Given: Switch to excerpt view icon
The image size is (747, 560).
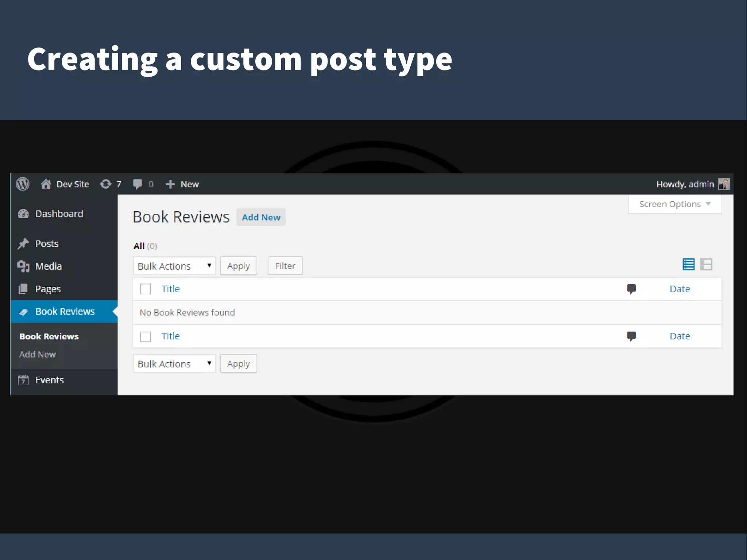Looking at the screenshot, I should (x=706, y=264).
